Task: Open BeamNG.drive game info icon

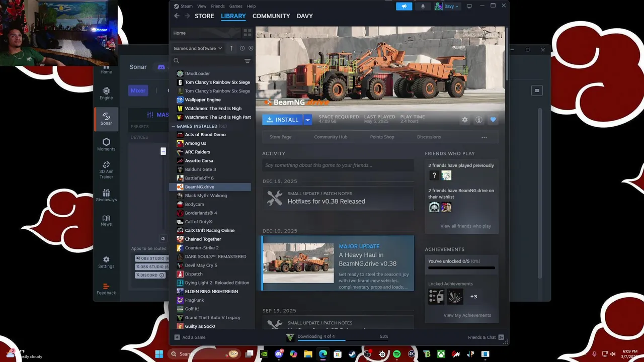Action: (479, 120)
